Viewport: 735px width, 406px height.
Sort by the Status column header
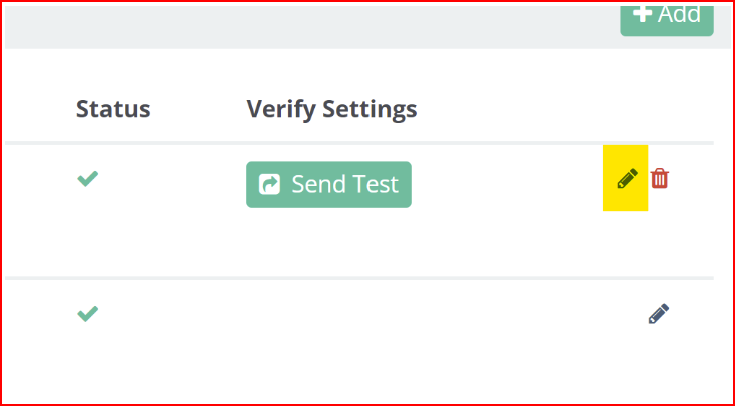tap(113, 109)
